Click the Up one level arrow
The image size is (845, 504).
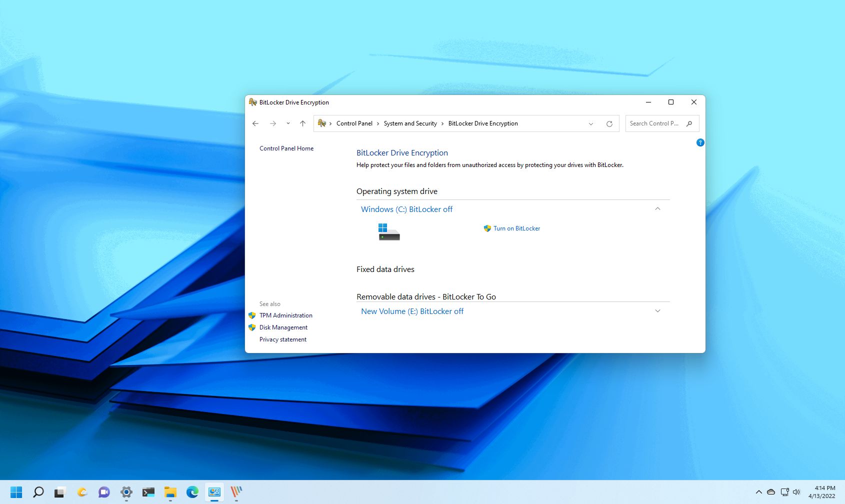point(302,123)
